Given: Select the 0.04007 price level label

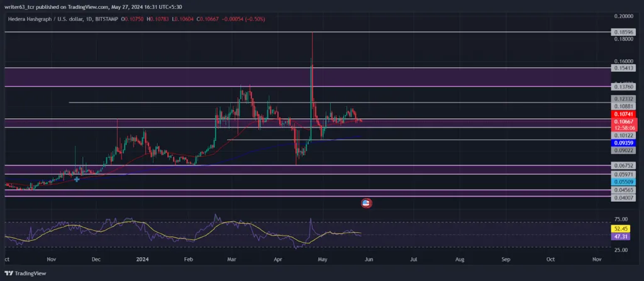Looking at the screenshot, I should [623, 198].
